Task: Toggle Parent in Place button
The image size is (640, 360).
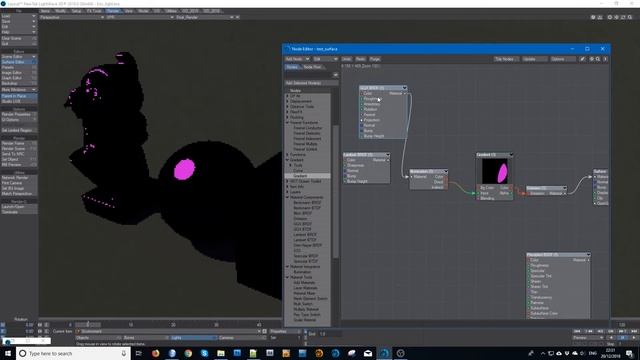Action: click(x=19, y=96)
